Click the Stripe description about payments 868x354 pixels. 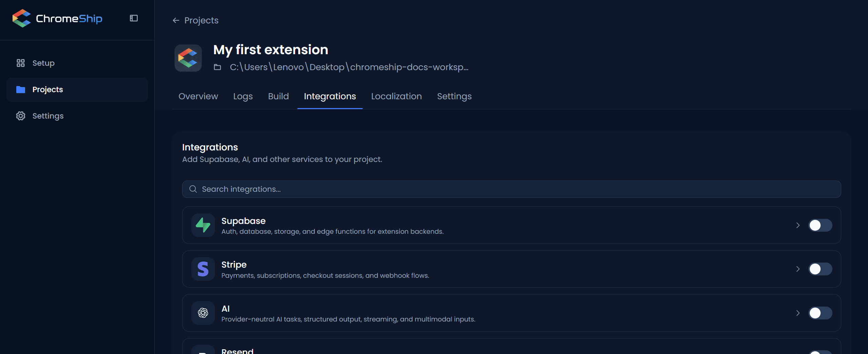[x=325, y=275]
